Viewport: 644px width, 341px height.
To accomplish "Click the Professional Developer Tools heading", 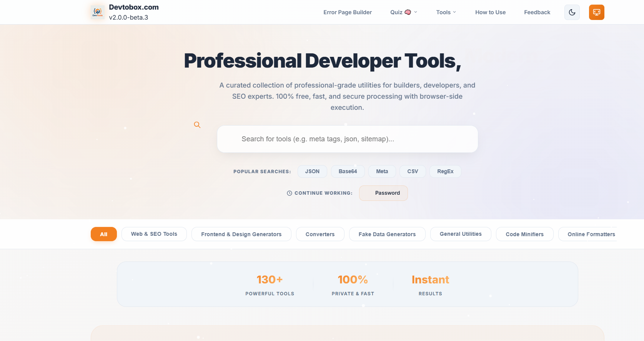I will pos(322,61).
